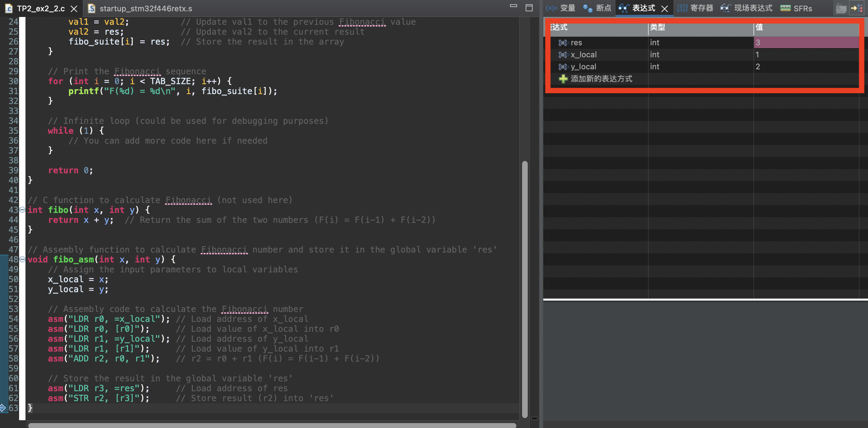Screen dimensions: 868x428
Task: Click the collapse-all tree icon in expressions toolbar
Action: 857,8
